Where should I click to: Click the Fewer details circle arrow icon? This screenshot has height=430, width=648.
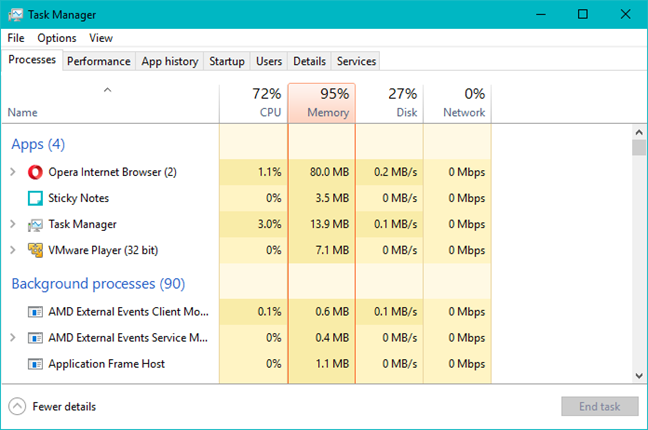[17, 406]
